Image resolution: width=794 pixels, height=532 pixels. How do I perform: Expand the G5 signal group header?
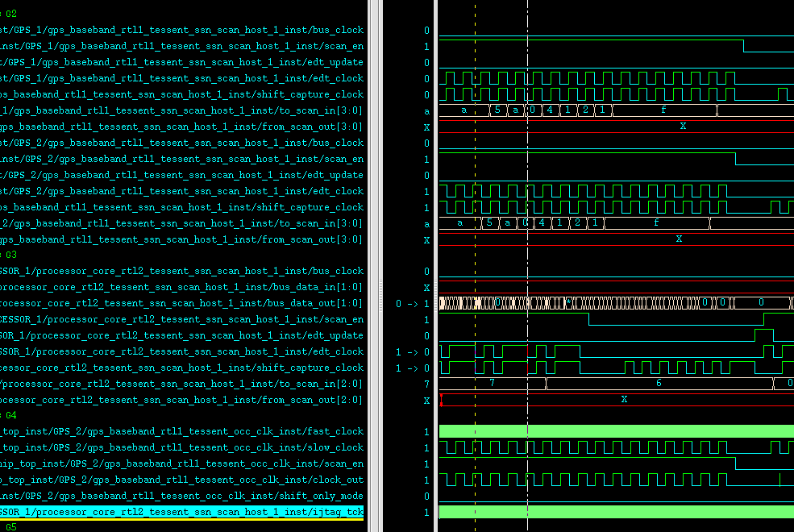tap(10, 527)
